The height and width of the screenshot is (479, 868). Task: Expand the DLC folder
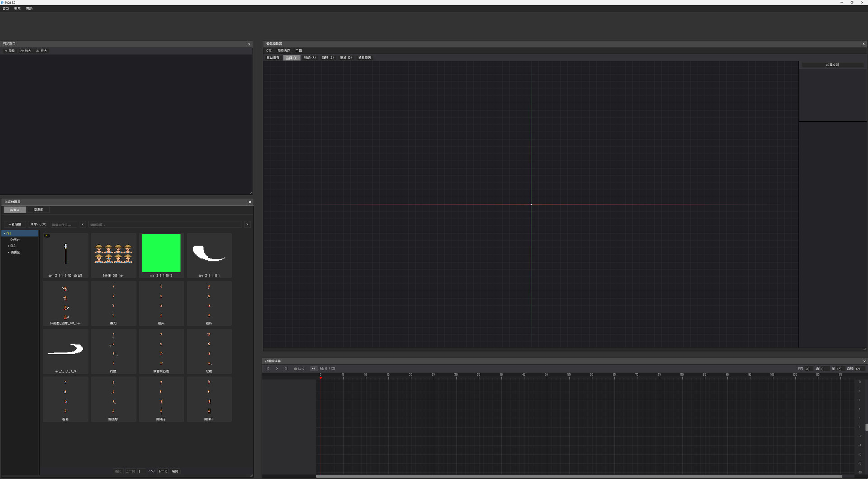[9, 246]
